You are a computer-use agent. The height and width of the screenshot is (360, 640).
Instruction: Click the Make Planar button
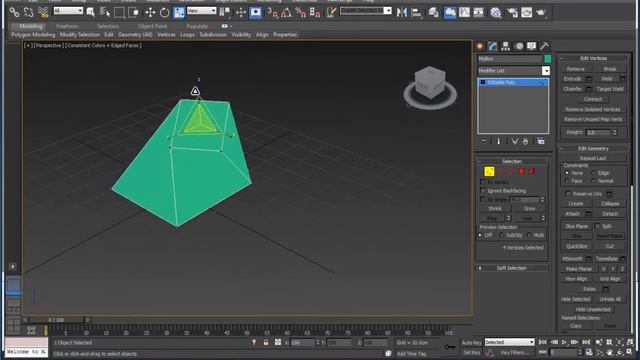tap(579, 269)
